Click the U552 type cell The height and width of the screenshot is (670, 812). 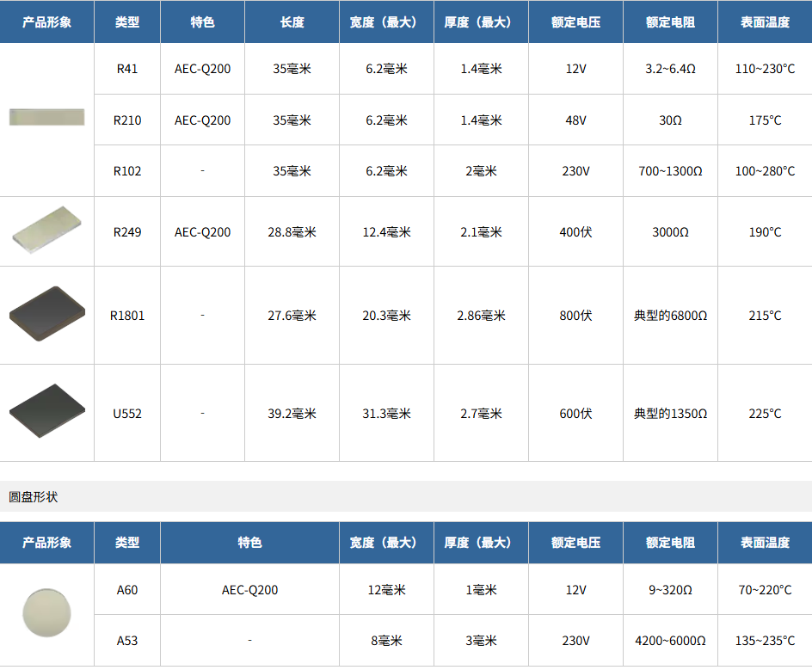point(127,413)
